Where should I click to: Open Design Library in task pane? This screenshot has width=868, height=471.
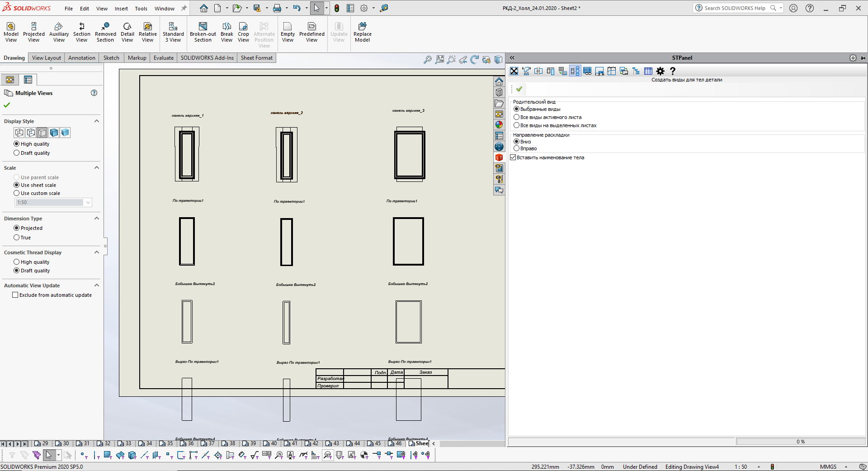pos(499,92)
